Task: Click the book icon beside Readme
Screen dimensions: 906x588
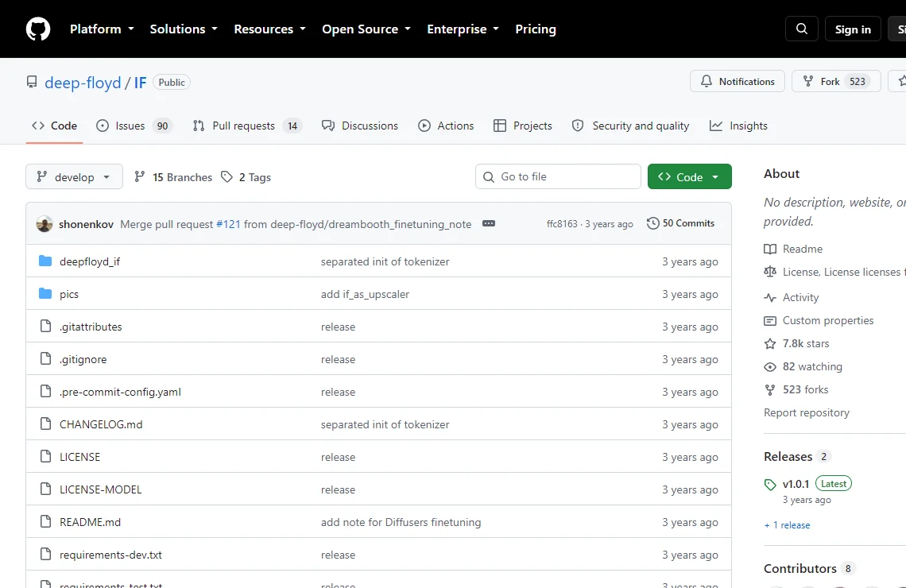Action: click(770, 249)
